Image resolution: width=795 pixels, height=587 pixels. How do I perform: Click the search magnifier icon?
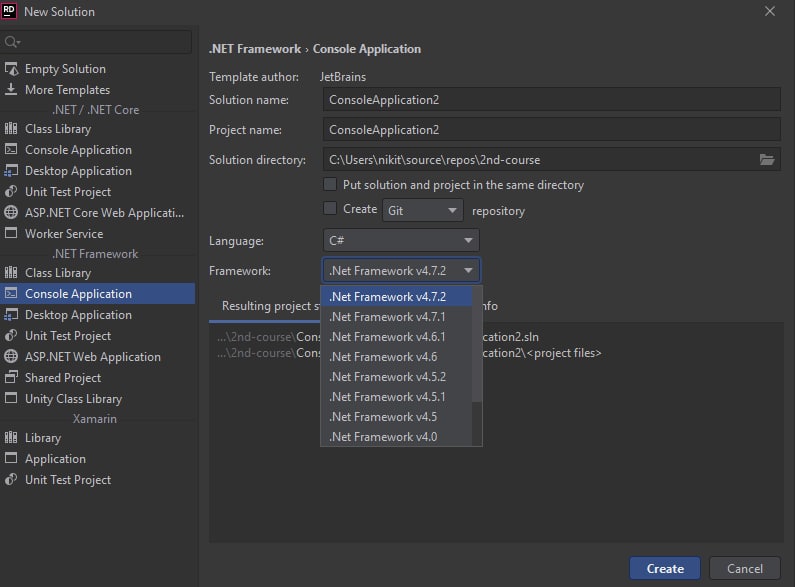(12, 42)
